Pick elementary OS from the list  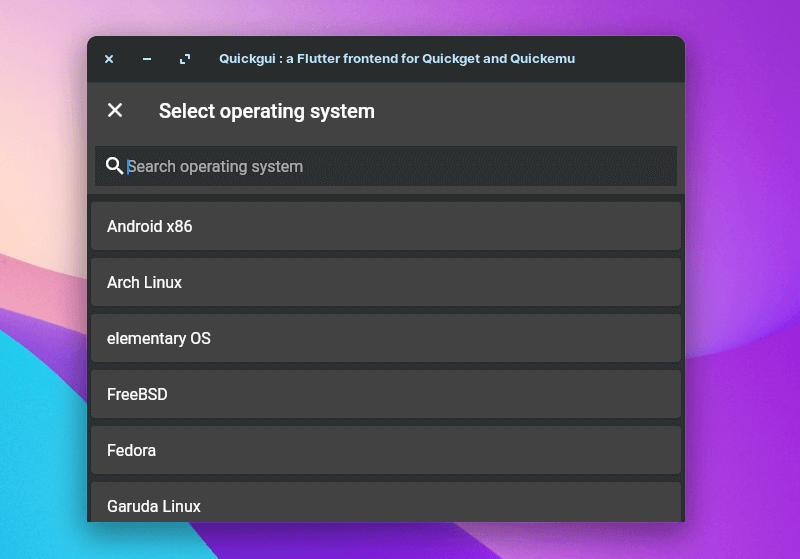coord(385,338)
